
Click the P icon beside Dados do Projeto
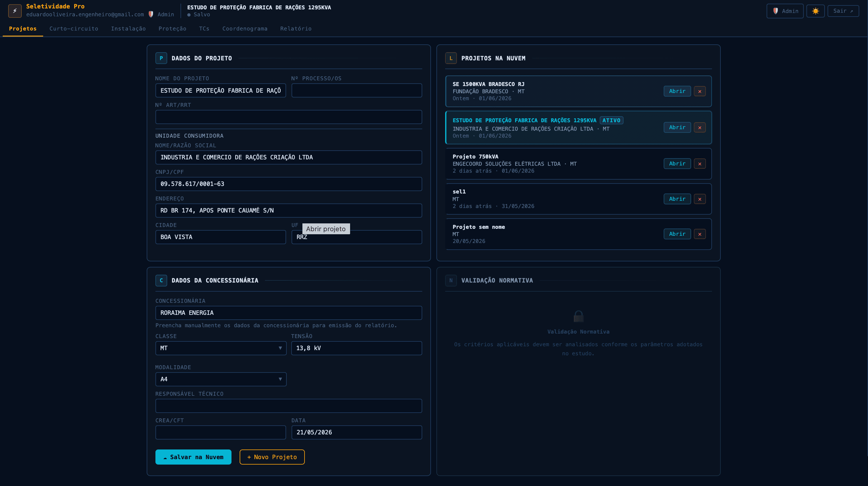(x=161, y=58)
